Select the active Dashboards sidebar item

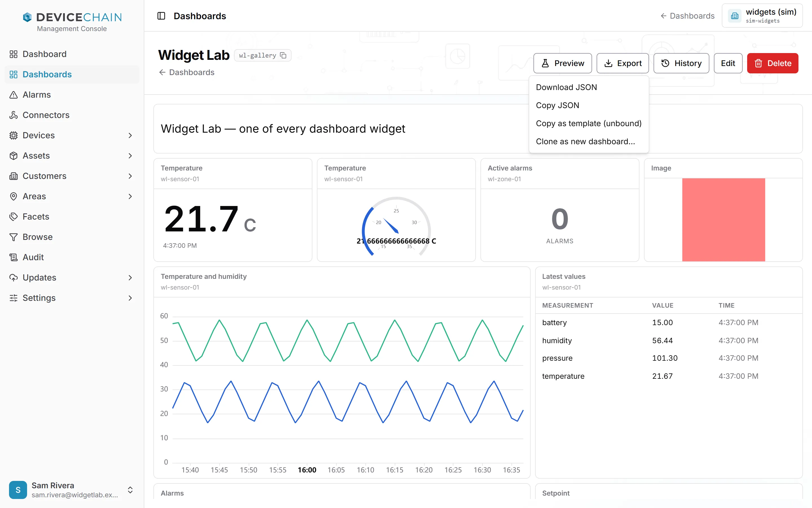tap(72, 74)
